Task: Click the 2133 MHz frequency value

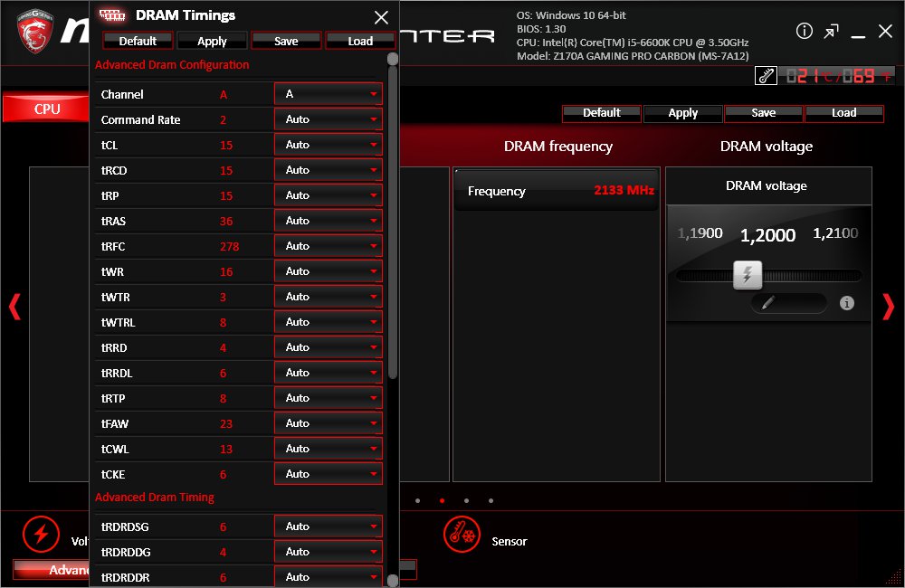Action: 624,191
